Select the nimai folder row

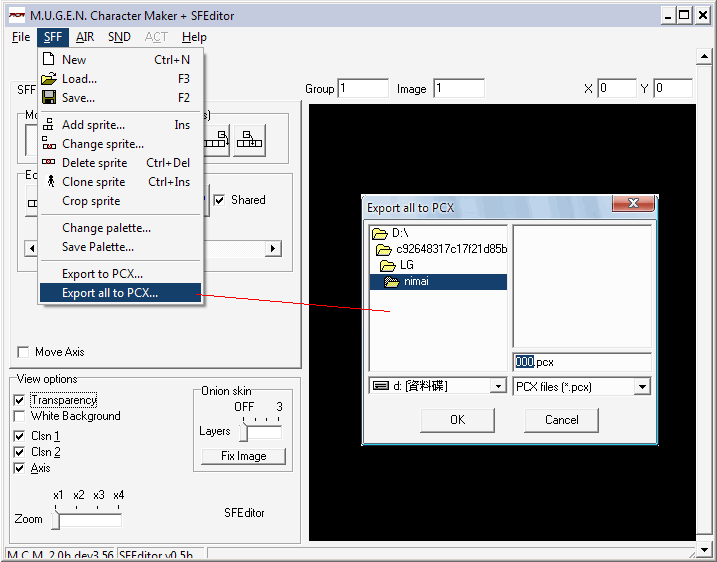[x=439, y=282]
